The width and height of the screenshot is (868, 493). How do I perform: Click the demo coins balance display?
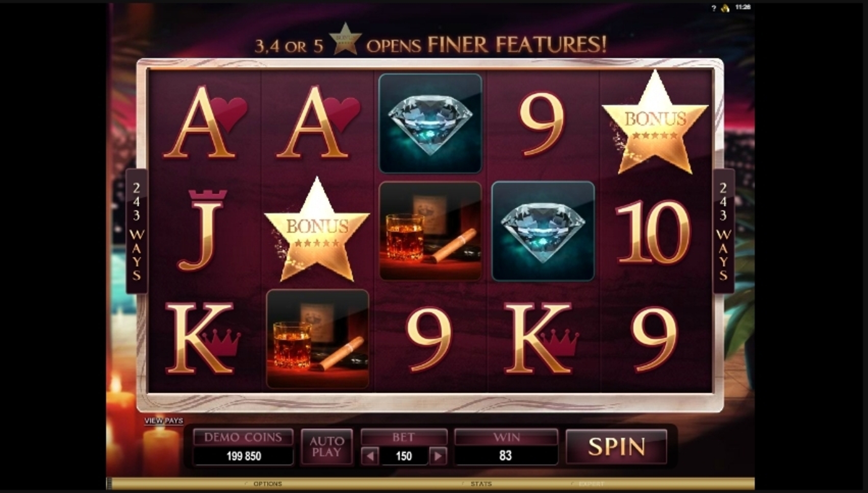click(243, 456)
